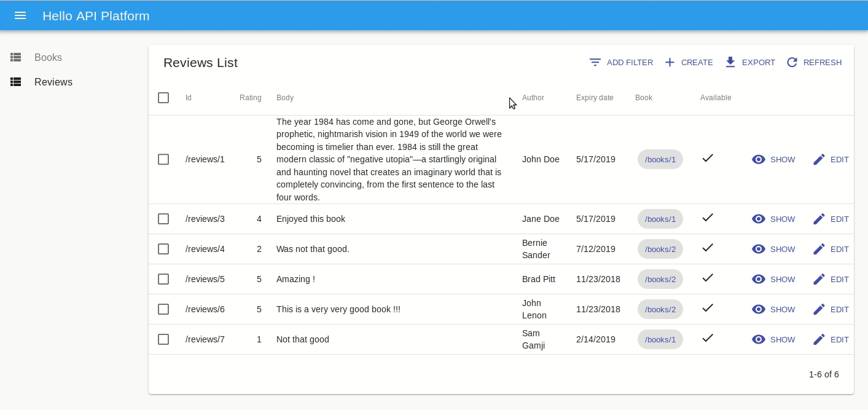Open /books/2 chip for Brad Pitt review

click(x=660, y=279)
